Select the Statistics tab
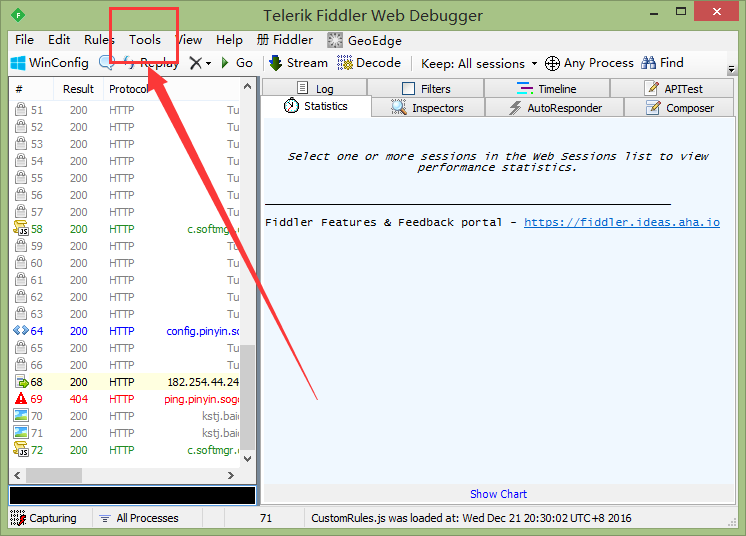The image size is (746, 536). tap(316, 106)
